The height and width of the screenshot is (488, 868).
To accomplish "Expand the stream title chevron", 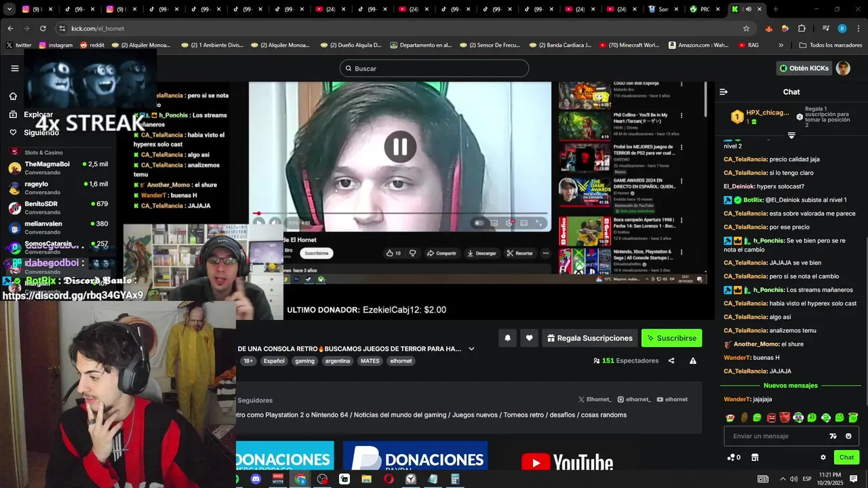I will [x=471, y=349].
